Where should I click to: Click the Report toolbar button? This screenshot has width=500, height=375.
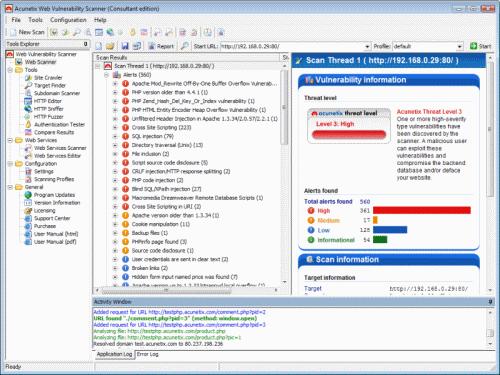coord(161,46)
